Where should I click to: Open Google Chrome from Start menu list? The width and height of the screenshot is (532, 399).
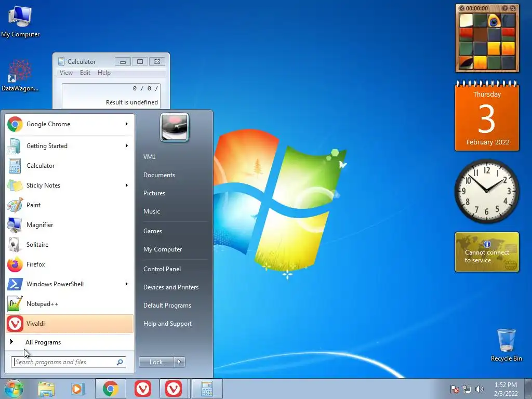[x=70, y=124]
